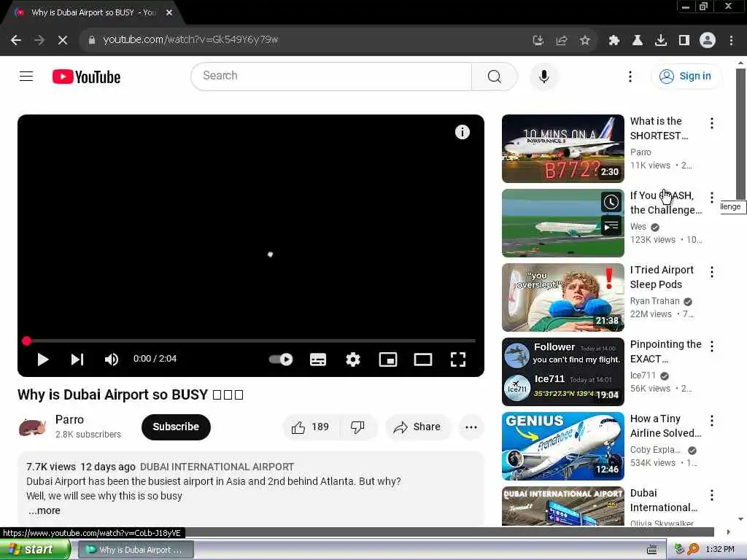Open Parro channel avatar
747x560 pixels.
(32, 427)
